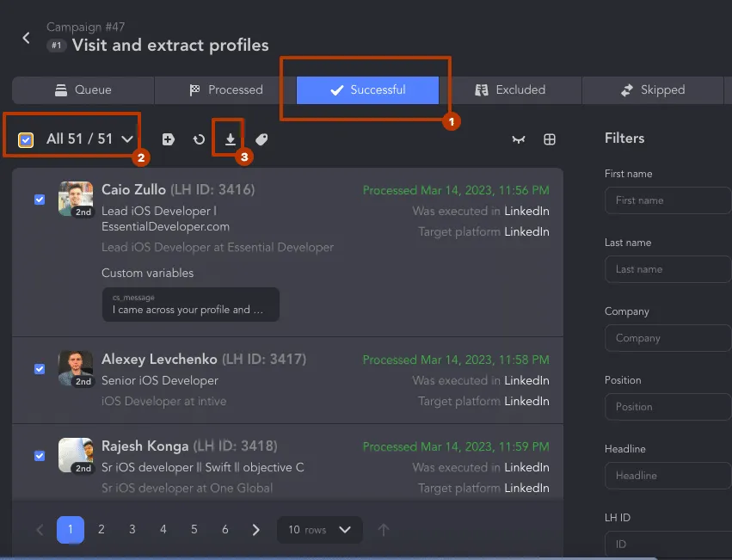The height and width of the screenshot is (560, 732).
Task: Switch to the Skipped tab
Action: pos(653,89)
